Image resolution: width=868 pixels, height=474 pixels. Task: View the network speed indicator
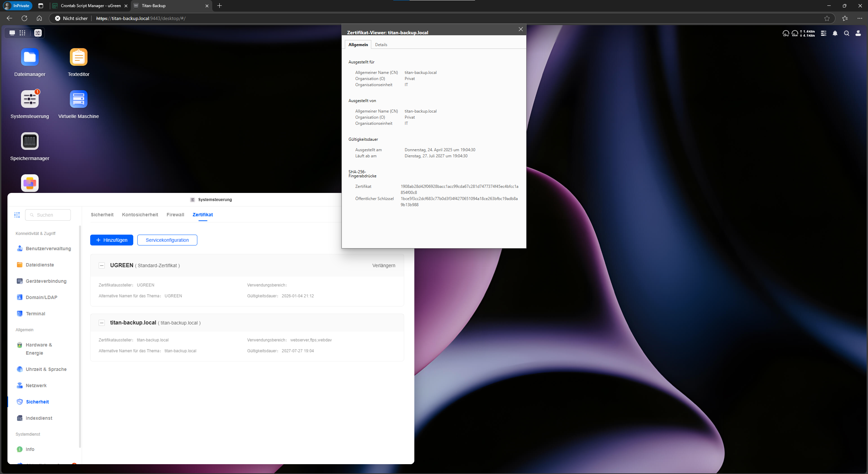[807, 33]
